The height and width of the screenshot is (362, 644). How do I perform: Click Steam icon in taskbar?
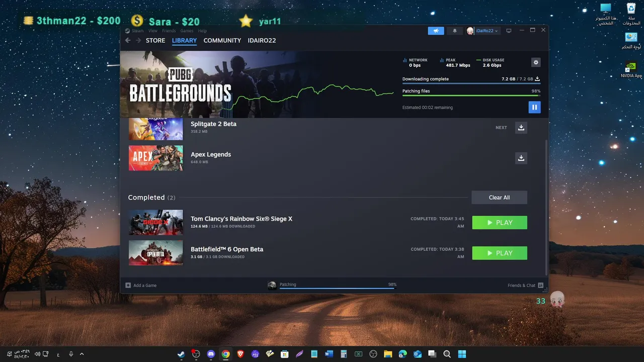point(181,354)
